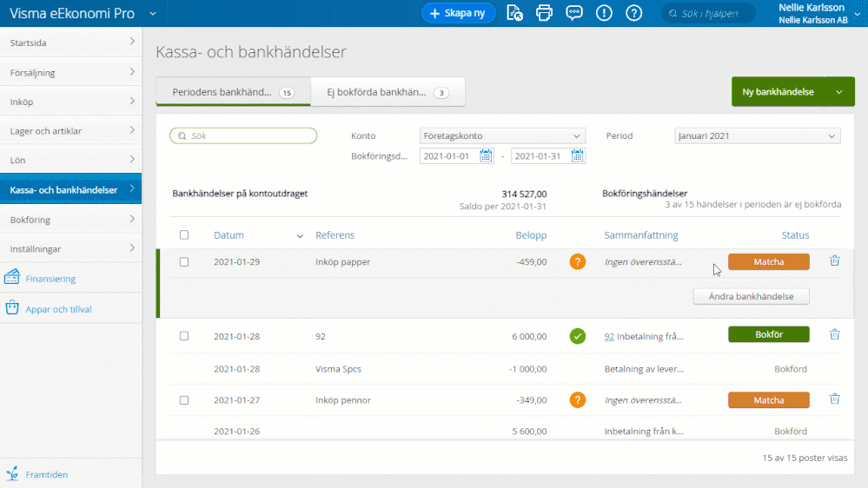The height and width of the screenshot is (488, 868).
Task: Open start date calendar picker icon
Action: point(487,156)
